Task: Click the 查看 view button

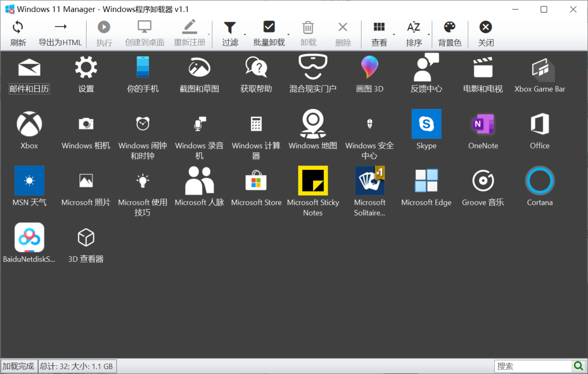Action: pos(379,34)
